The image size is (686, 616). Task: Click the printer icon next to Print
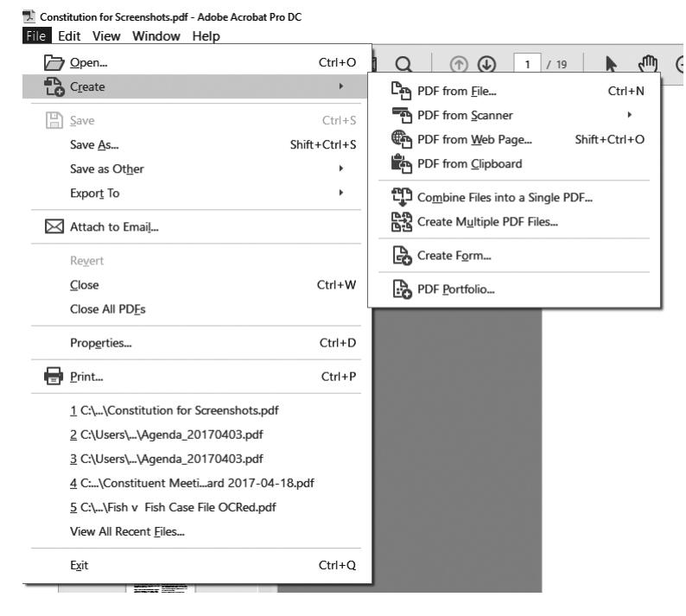tap(53, 377)
